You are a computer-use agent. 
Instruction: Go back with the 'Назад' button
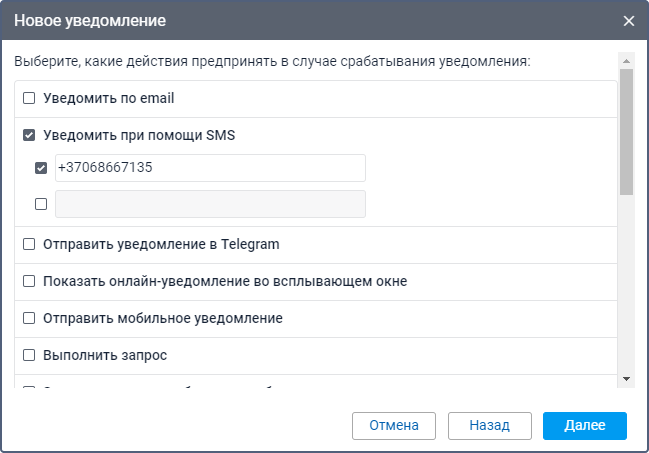tap(490, 425)
